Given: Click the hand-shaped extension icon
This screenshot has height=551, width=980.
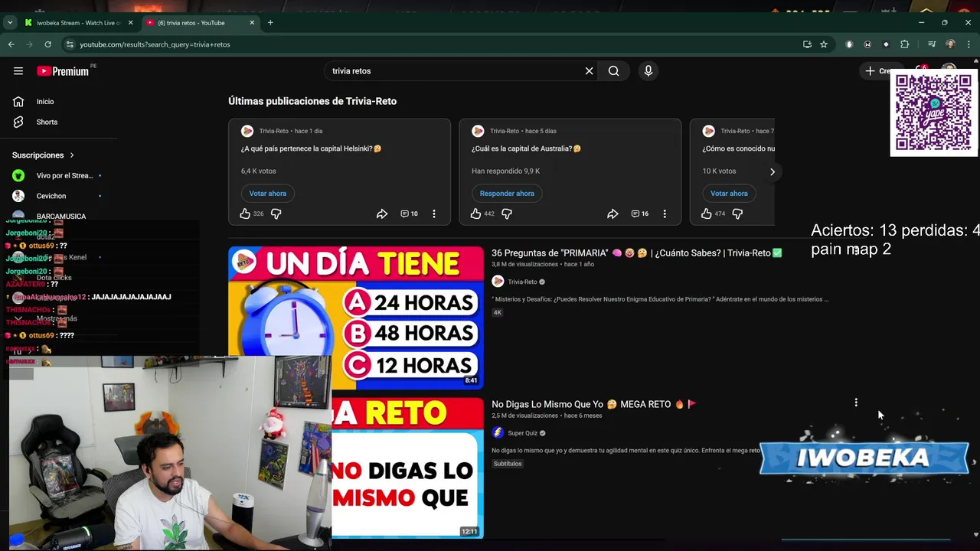Looking at the screenshot, I should coord(849,44).
